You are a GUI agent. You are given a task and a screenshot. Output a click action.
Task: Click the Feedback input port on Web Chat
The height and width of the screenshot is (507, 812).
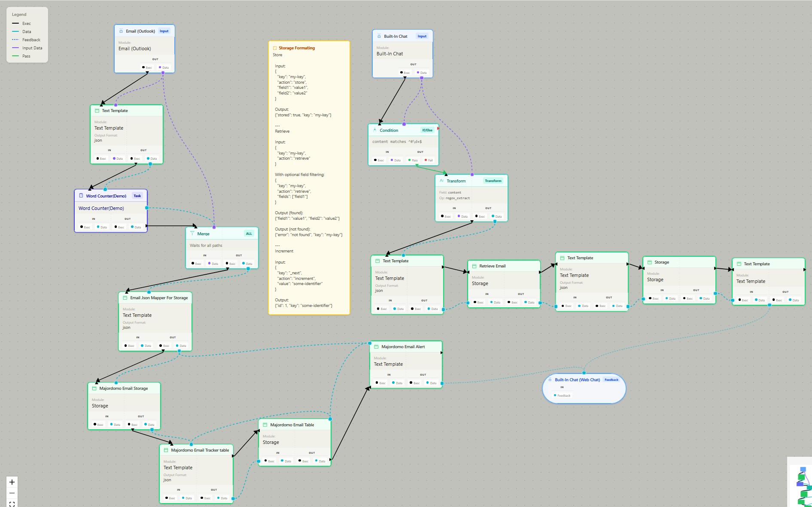coord(562,395)
